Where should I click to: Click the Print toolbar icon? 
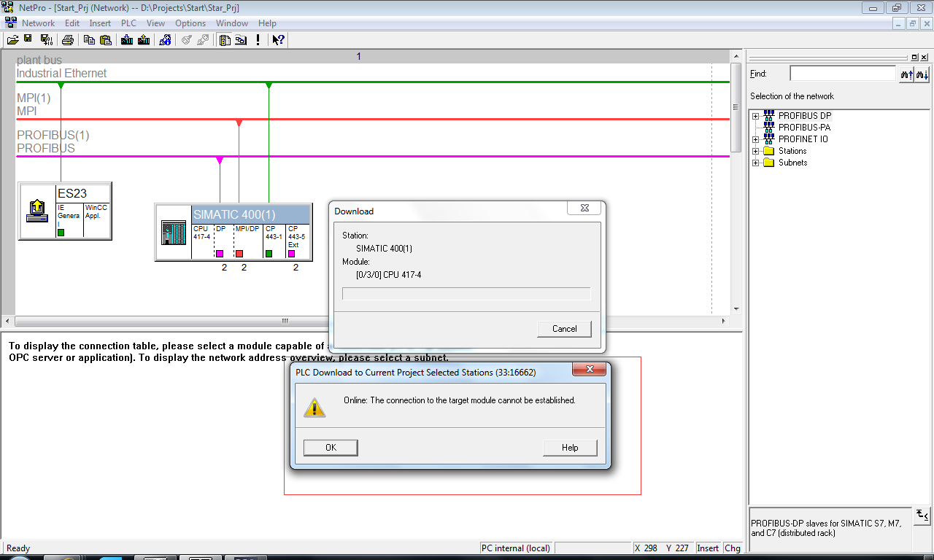click(69, 39)
